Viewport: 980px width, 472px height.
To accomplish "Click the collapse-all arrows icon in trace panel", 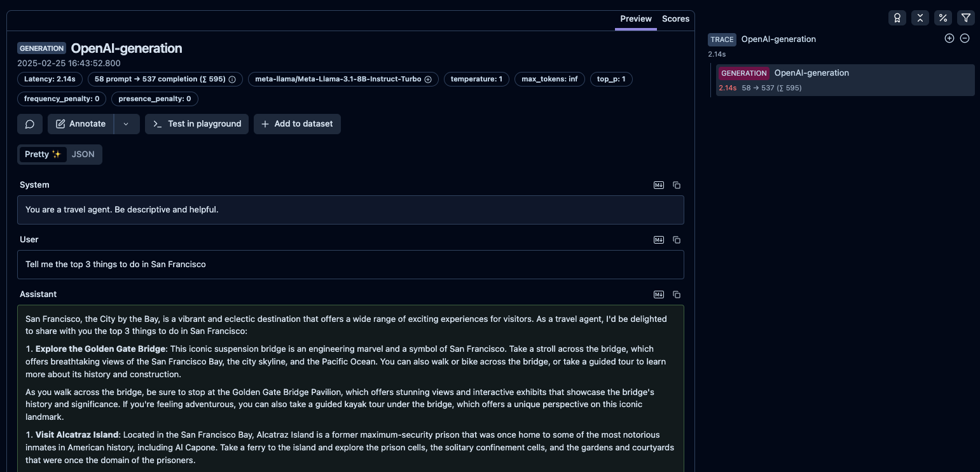I will [x=920, y=18].
